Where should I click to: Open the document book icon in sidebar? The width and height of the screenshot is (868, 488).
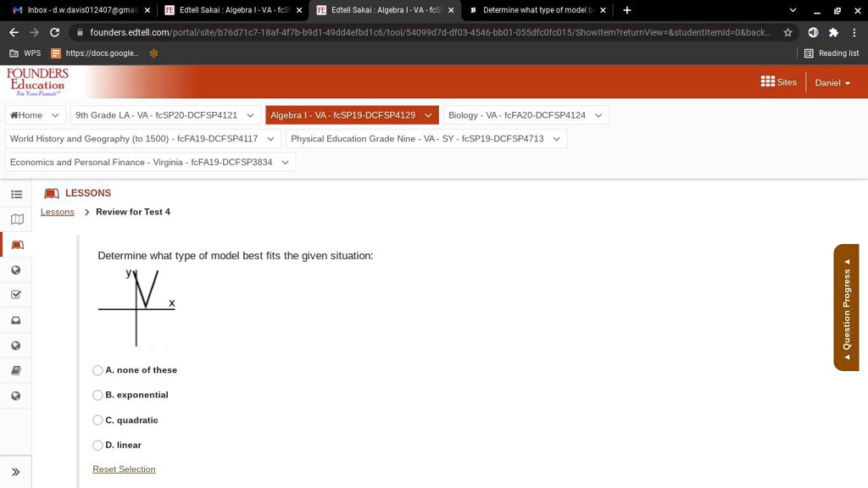pyautogui.click(x=16, y=370)
